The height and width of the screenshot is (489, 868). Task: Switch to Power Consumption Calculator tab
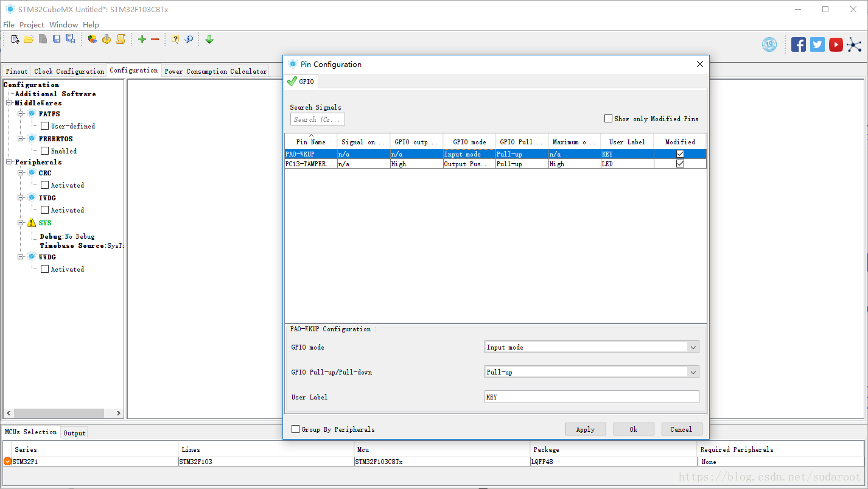tap(215, 71)
